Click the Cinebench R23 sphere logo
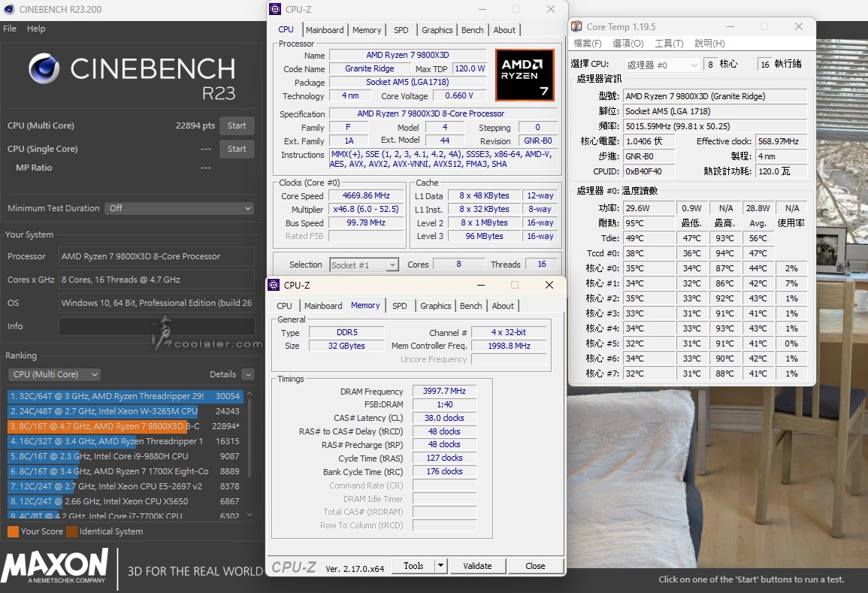The image size is (868, 593). point(44,69)
